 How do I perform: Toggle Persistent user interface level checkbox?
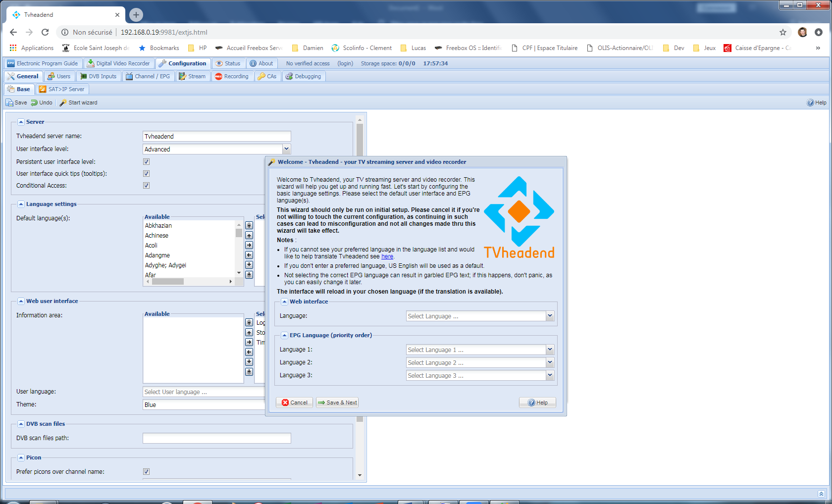point(146,162)
